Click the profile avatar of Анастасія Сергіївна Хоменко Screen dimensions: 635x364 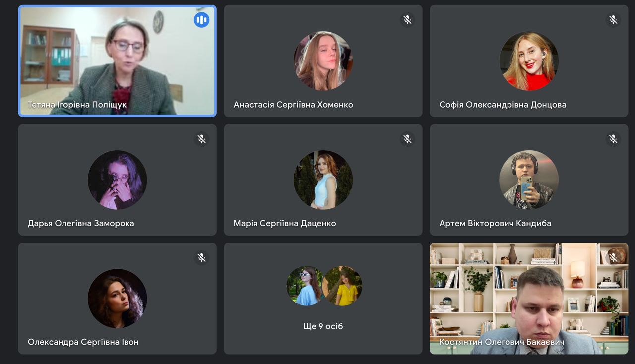coord(323,61)
